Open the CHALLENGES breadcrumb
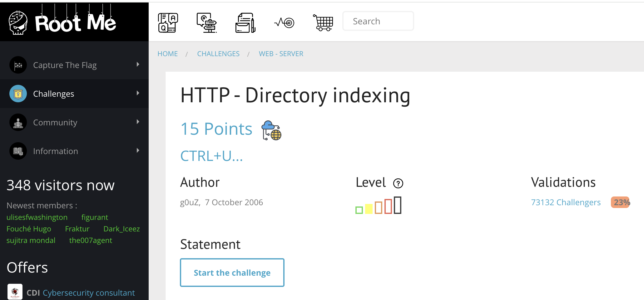 pyautogui.click(x=218, y=53)
